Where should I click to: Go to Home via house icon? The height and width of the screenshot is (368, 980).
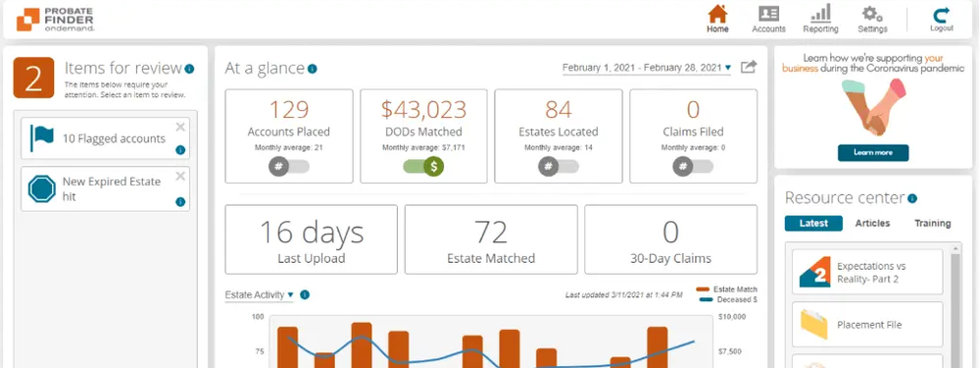tap(717, 14)
